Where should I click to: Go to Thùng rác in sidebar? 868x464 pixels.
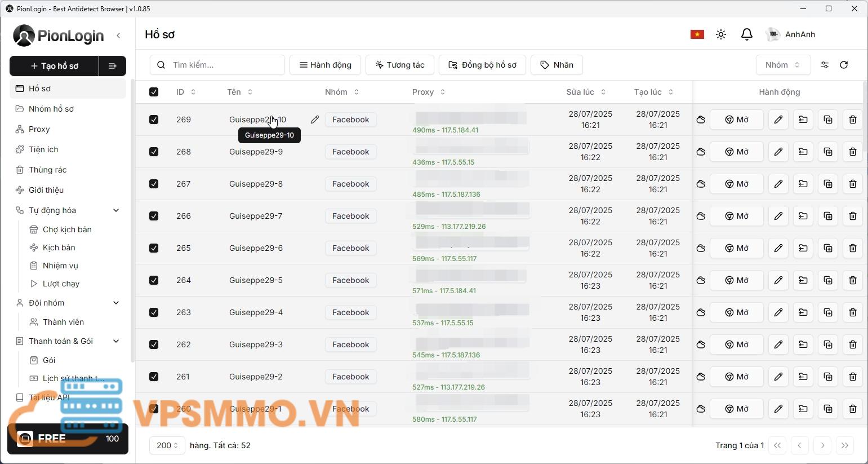[47, 170]
